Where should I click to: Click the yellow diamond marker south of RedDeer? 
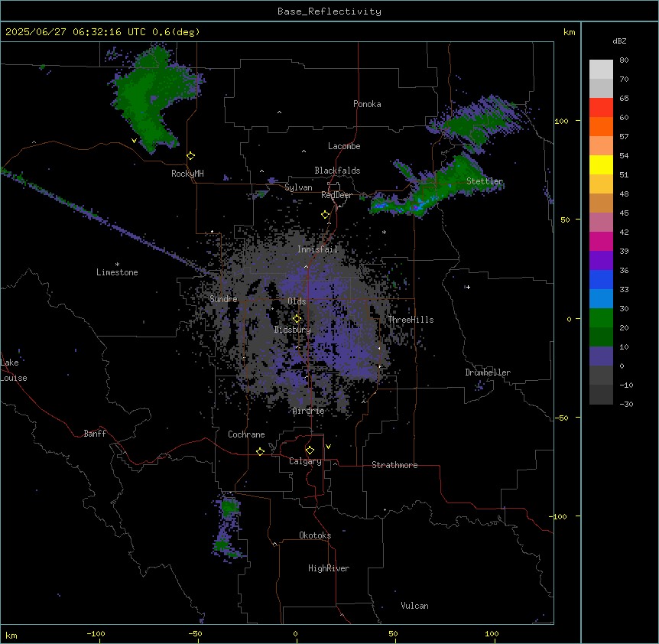coord(325,215)
